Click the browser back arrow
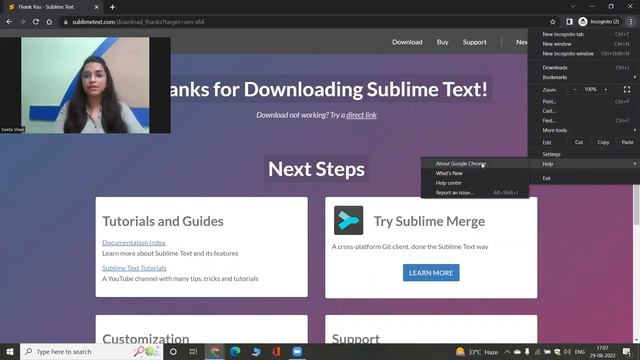Screen dimensions: 640x360 click(9, 22)
